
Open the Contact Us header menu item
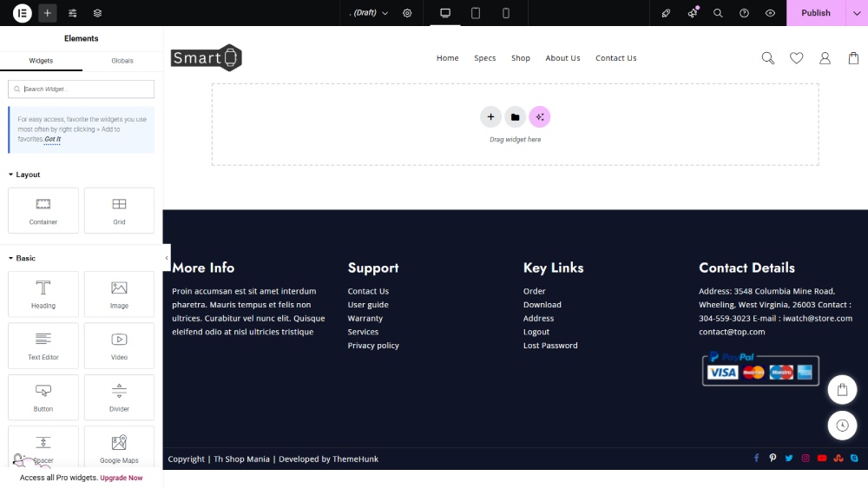(616, 58)
